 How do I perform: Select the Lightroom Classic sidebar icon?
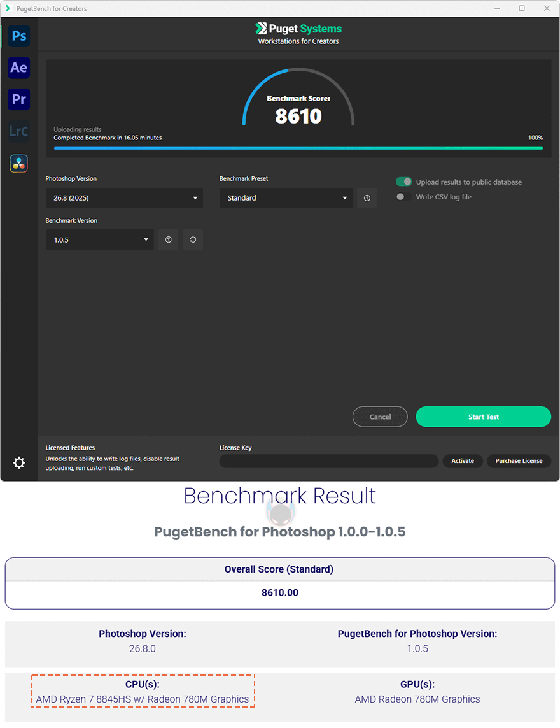[19, 131]
